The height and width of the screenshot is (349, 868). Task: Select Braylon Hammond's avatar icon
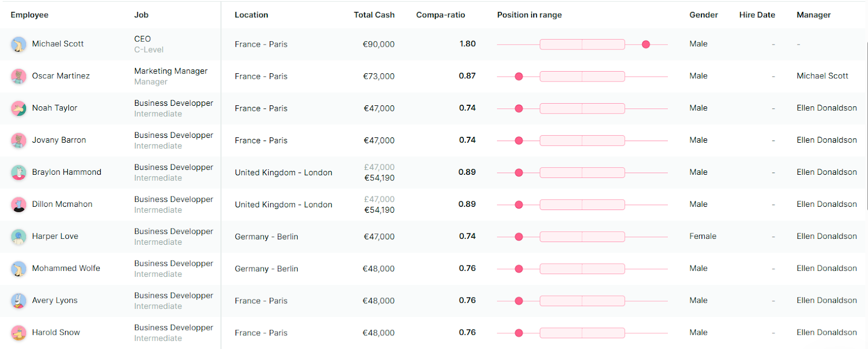click(x=18, y=173)
